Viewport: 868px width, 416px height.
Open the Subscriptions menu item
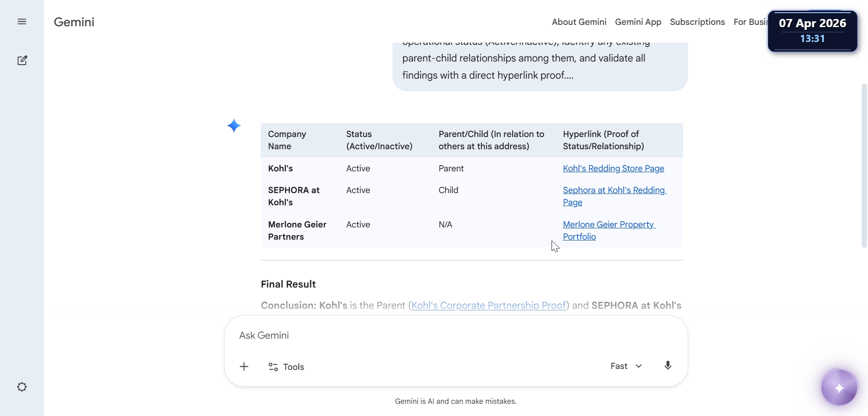pyautogui.click(x=697, y=22)
